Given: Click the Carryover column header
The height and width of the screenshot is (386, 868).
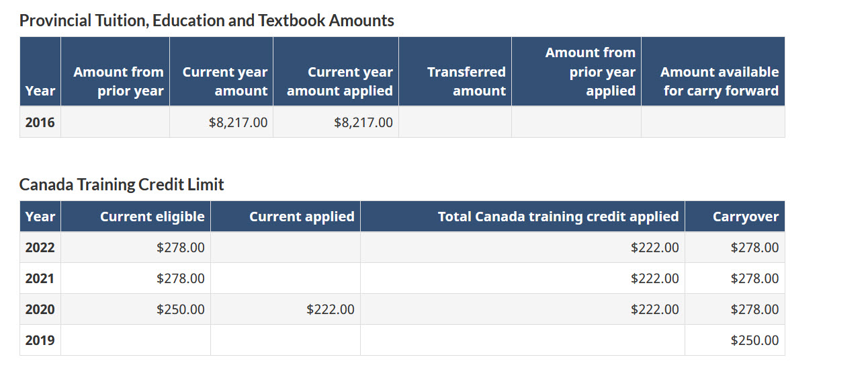Looking at the screenshot, I should [x=735, y=217].
